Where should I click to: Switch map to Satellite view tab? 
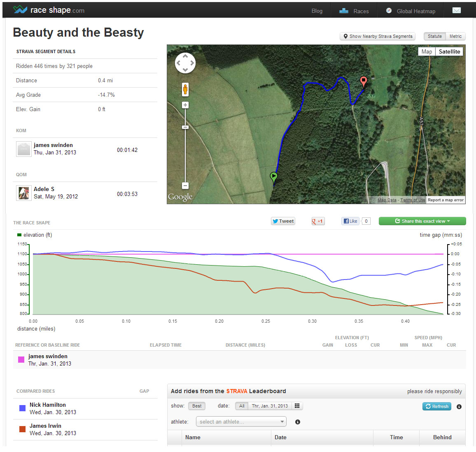click(x=449, y=51)
